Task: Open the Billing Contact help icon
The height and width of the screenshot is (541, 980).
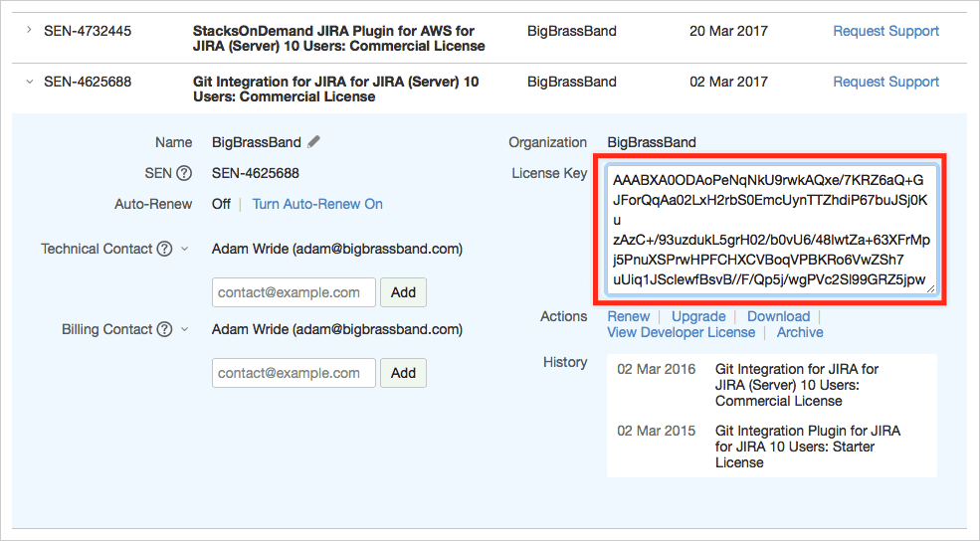Action: (165, 329)
